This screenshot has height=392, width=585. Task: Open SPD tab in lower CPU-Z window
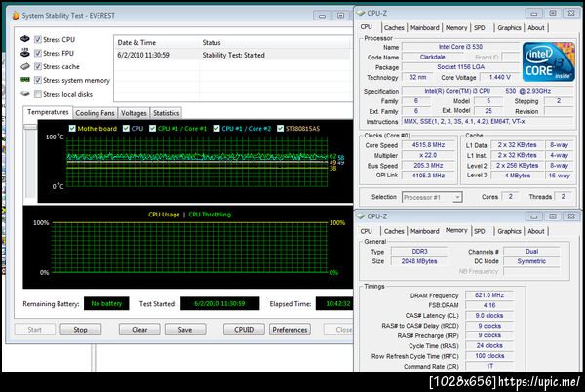(480, 231)
